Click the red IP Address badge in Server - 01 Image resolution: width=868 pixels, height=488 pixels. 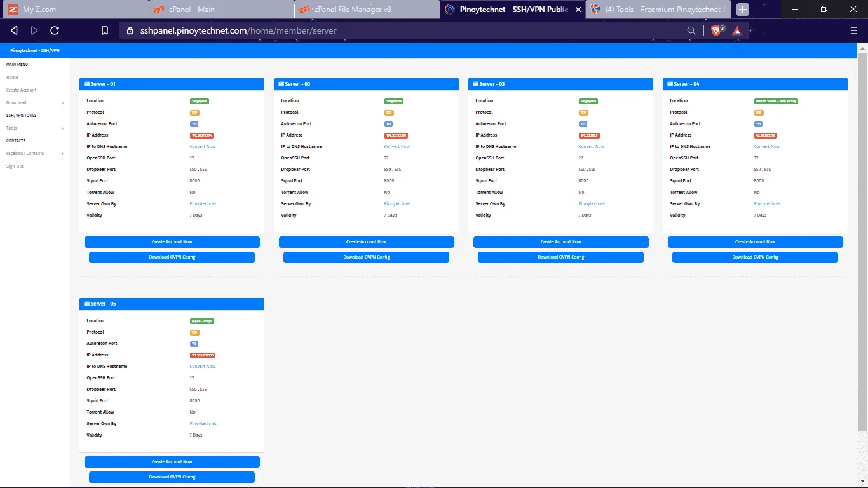(201, 135)
